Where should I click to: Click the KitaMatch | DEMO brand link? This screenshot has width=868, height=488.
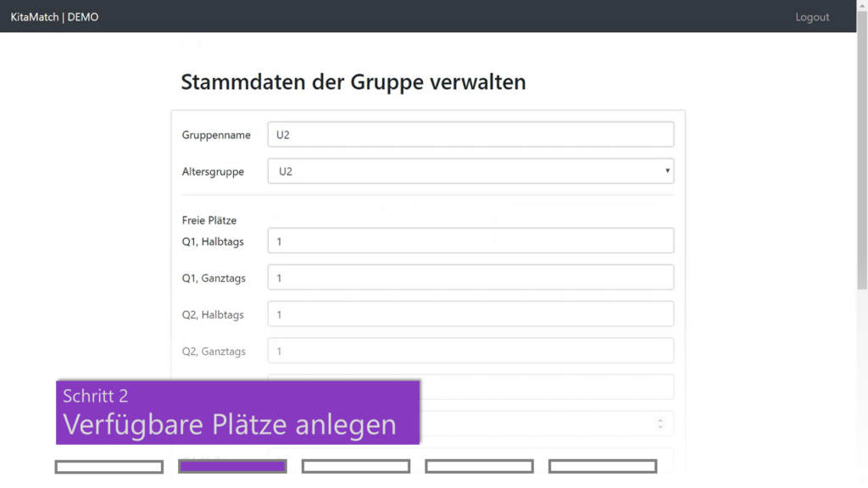pyautogui.click(x=54, y=17)
